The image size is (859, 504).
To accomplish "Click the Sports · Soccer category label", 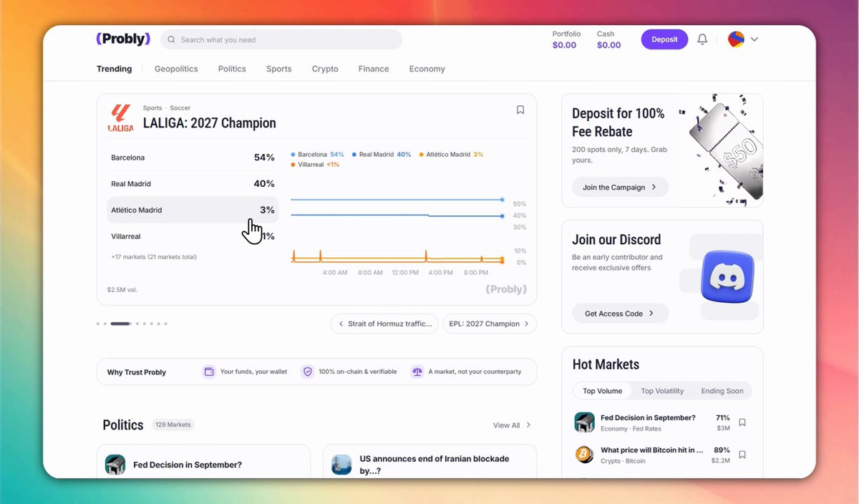I will pos(167,108).
